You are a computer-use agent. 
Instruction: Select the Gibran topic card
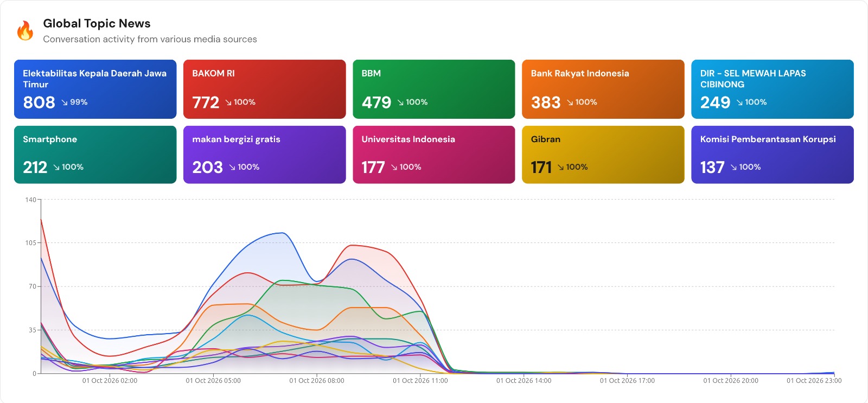[x=603, y=155]
